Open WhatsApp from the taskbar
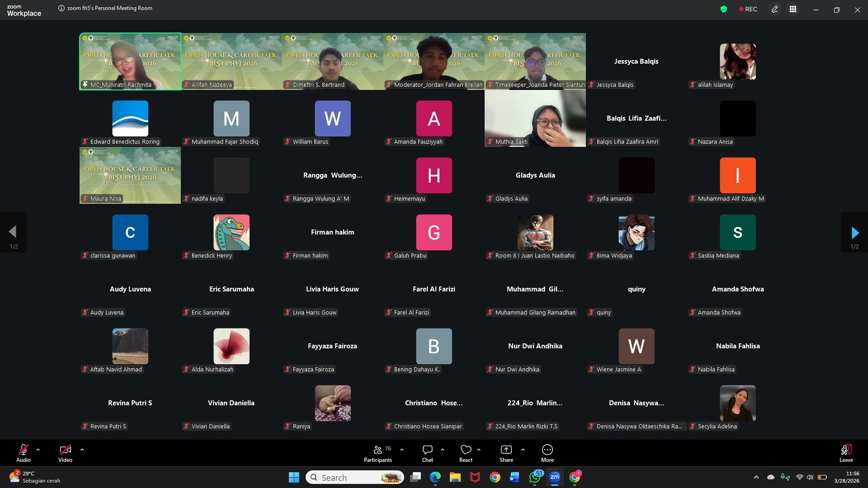The height and width of the screenshot is (488, 868). [535, 478]
